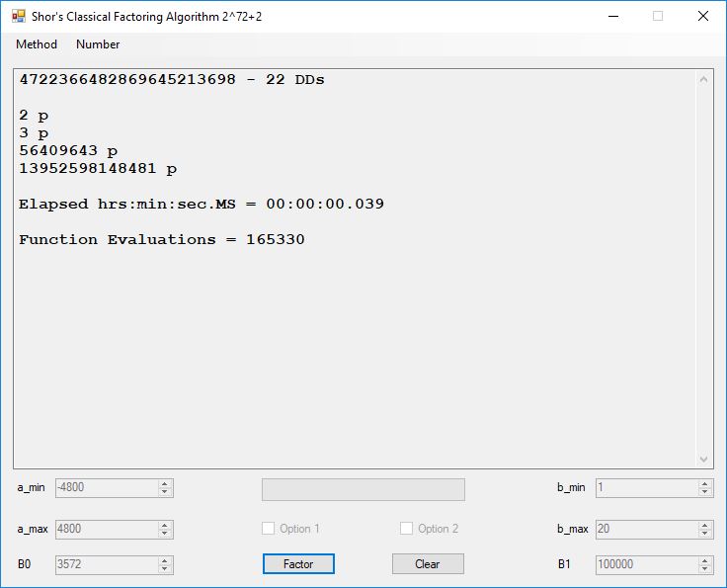The image size is (727, 588).
Task: Click the factor line 2 p
Action: point(34,115)
